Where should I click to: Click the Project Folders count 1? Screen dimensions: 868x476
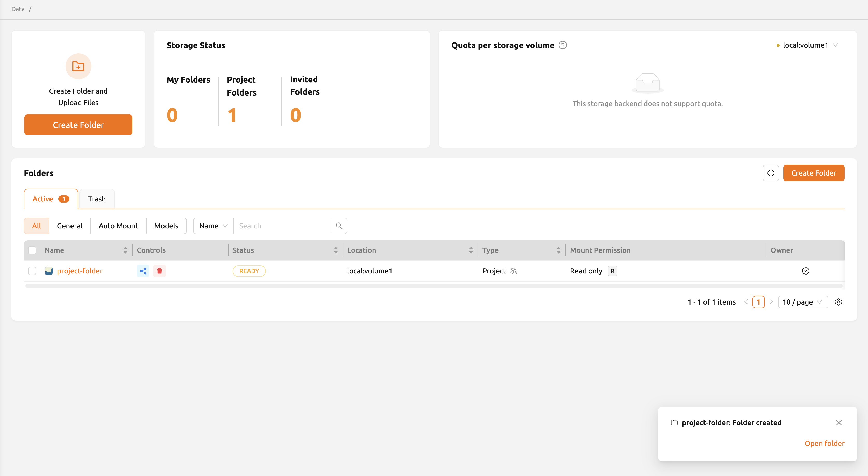(x=232, y=115)
